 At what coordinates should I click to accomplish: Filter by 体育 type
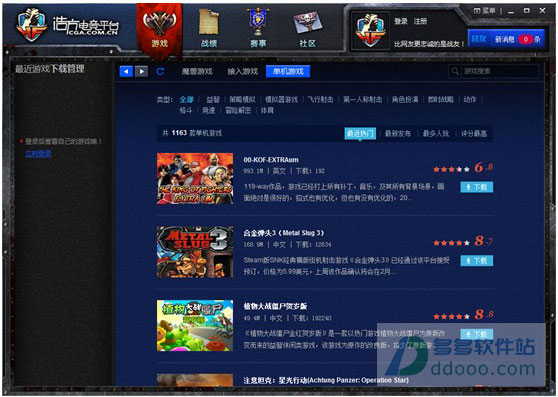[267, 110]
